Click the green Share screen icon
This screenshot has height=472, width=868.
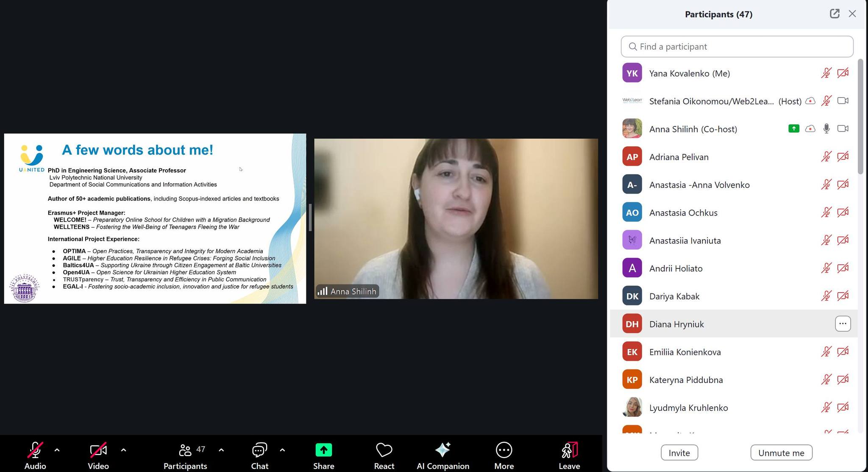point(323,450)
